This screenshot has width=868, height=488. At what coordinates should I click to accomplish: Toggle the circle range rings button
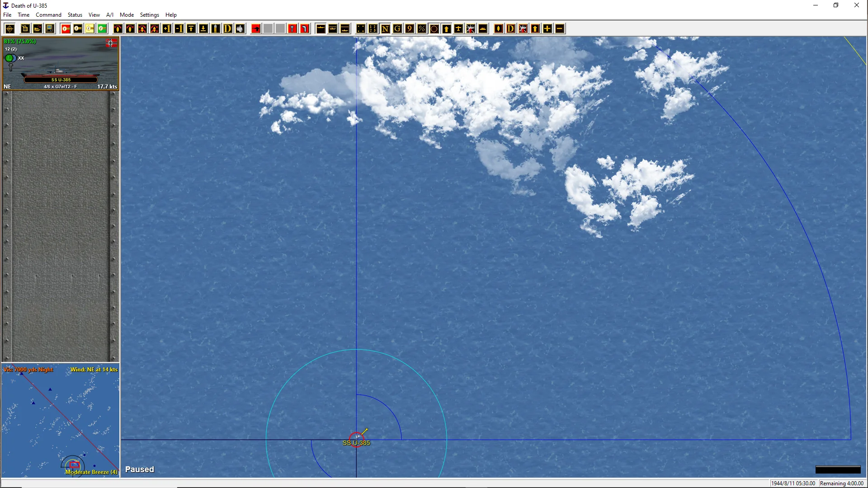coord(434,29)
